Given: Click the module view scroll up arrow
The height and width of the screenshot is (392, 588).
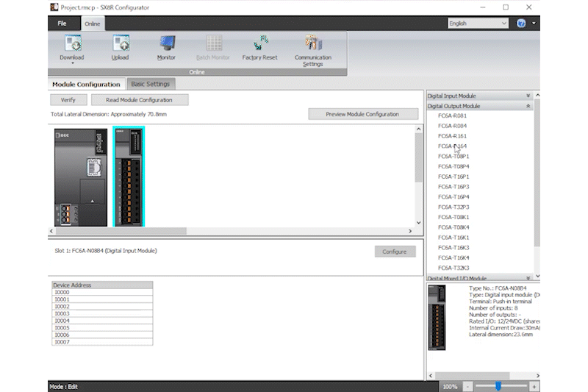Looking at the screenshot, I should click(x=418, y=129).
